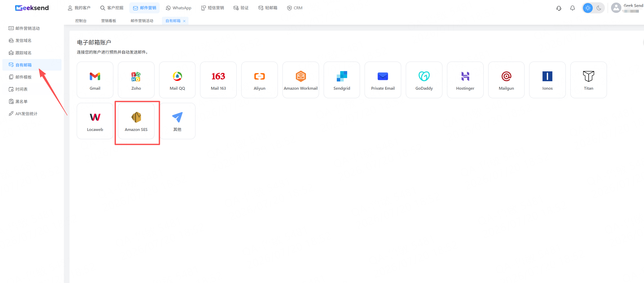The image size is (644, 283).
Task: Select the Aliyun provider card
Action: 259,80
